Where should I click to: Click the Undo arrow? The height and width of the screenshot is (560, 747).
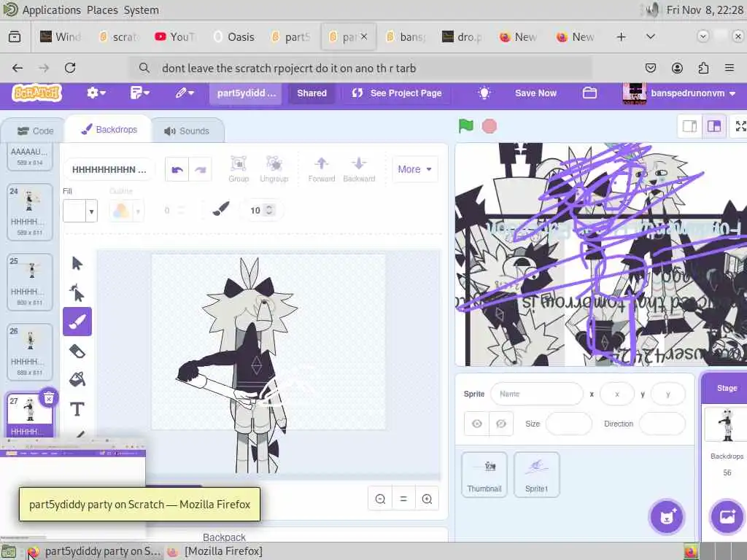click(177, 169)
